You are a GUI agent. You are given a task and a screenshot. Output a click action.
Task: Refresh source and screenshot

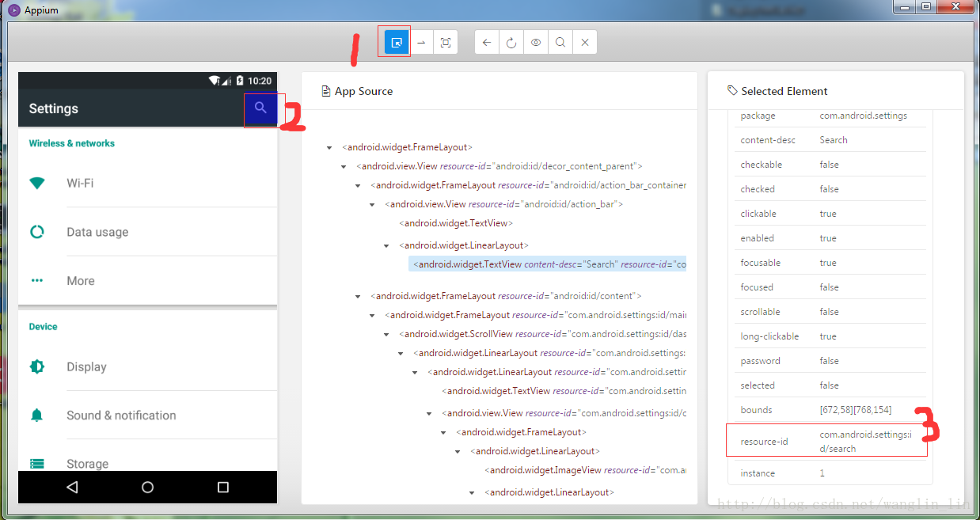pyautogui.click(x=511, y=42)
